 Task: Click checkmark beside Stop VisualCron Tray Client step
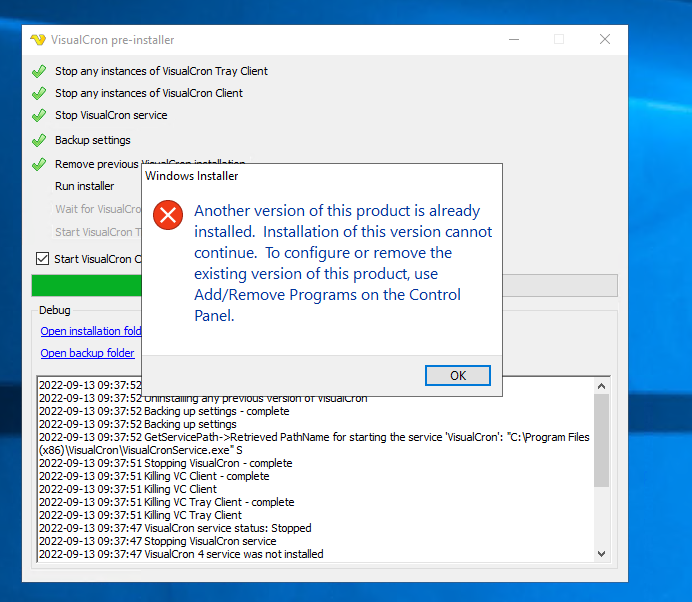pyautogui.click(x=39, y=71)
